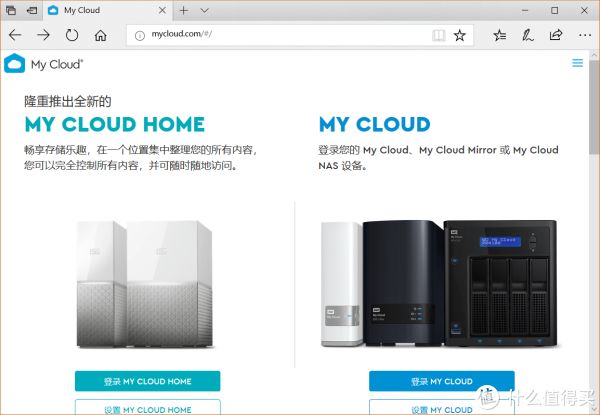
Task: Open the tabs you've set aside icon
Action: tap(11, 10)
